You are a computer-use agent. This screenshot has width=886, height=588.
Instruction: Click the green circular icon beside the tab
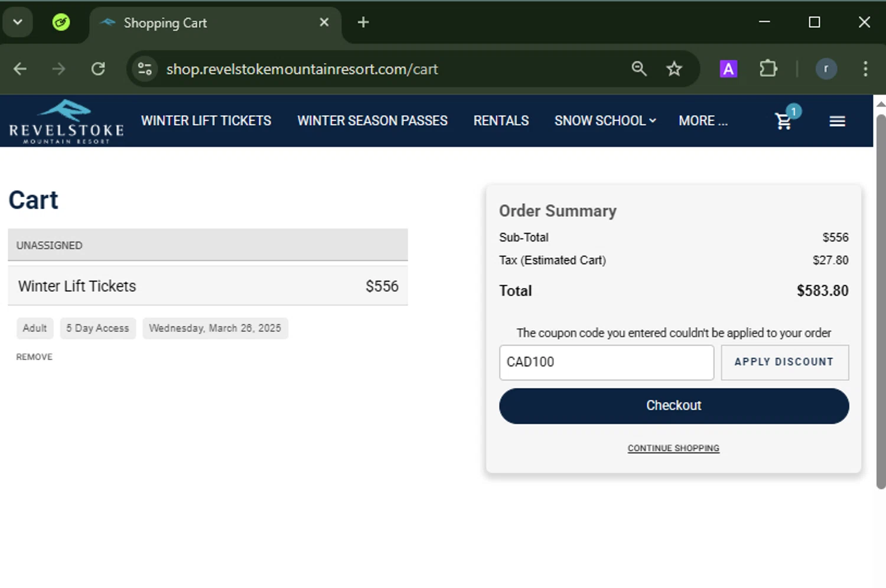61,22
